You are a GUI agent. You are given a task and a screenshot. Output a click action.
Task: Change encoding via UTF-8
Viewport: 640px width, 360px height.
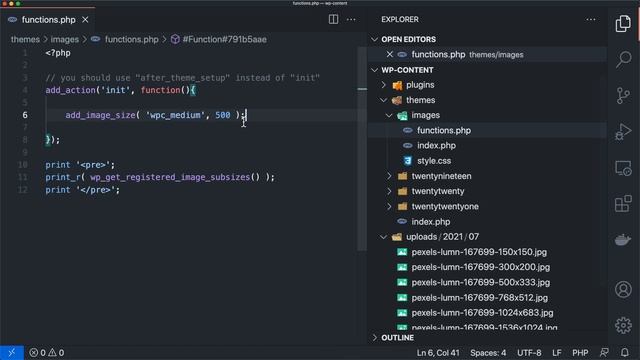click(x=529, y=353)
